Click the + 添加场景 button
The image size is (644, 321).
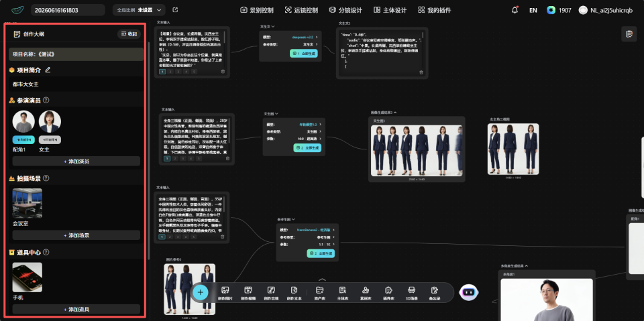coord(76,235)
